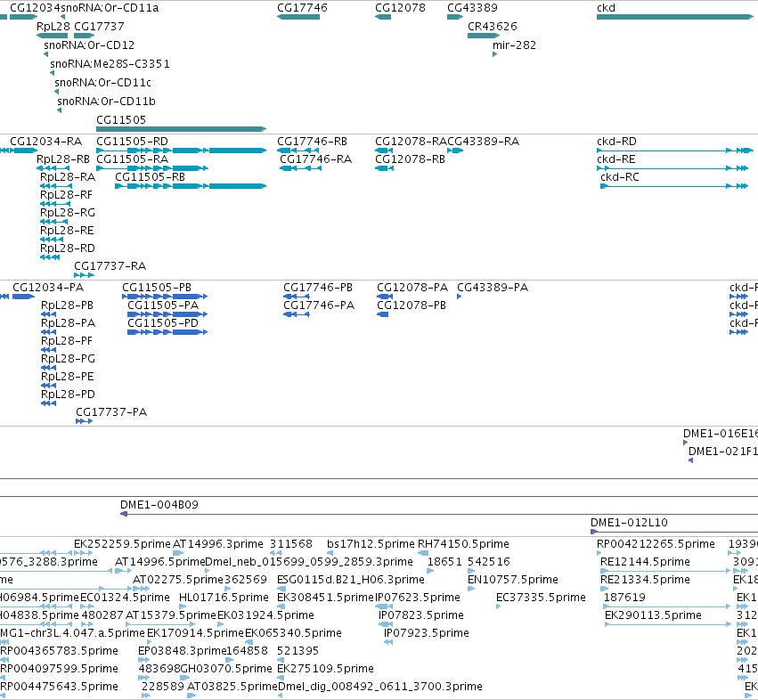The height and width of the screenshot is (700, 758).
Task: Click the 187619 EST line
Action: (x=667, y=606)
